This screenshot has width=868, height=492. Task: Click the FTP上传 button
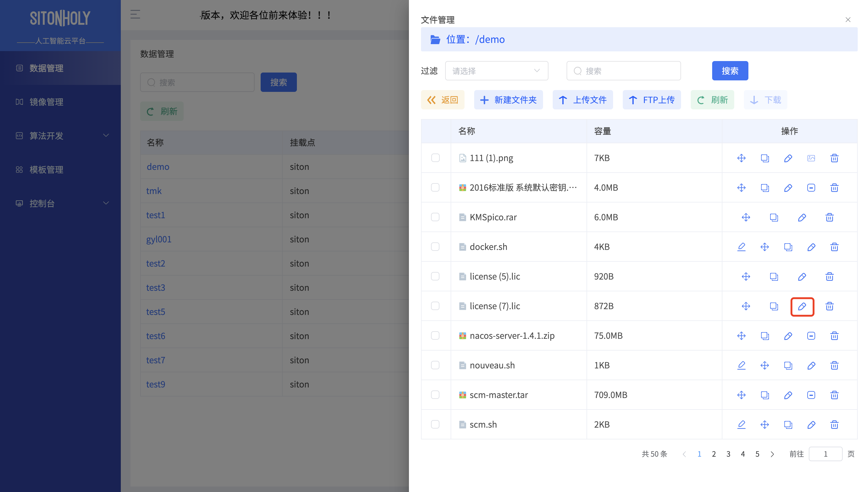pos(651,100)
